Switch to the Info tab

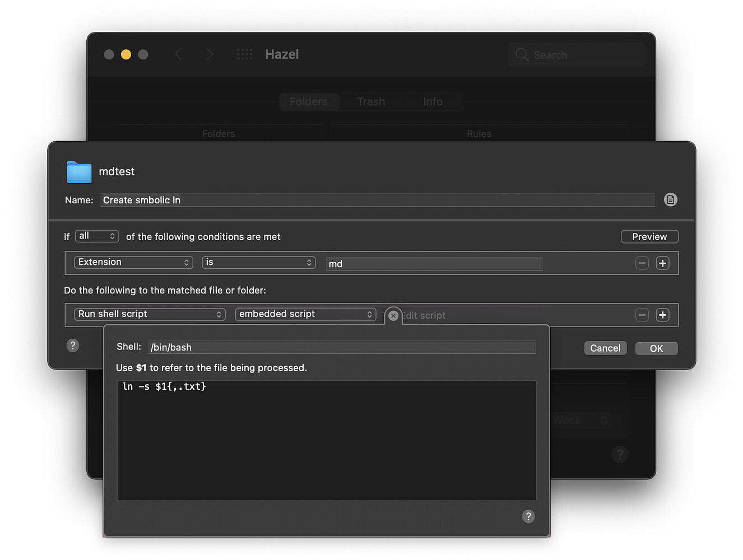[x=432, y=101]
